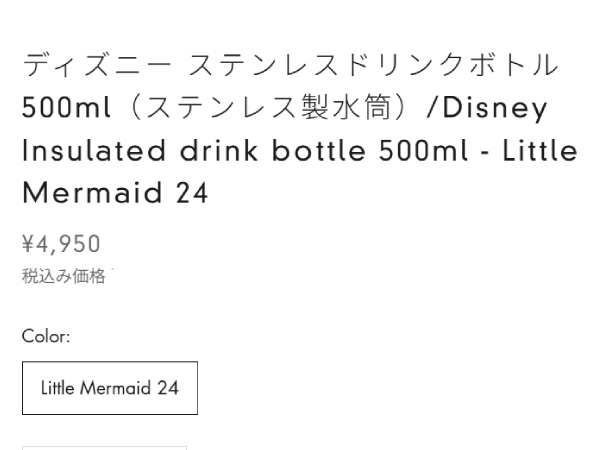The width and height of the screenshot is (600, 450).
Task: Click the /Disney word in title
Action: (x=488, y=108)
